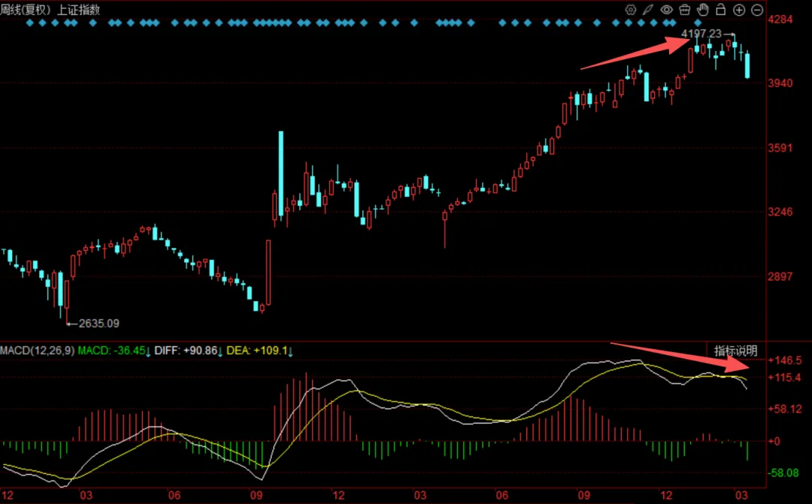
Task: Open chart settings gear icon
Action: pos(630,10)
